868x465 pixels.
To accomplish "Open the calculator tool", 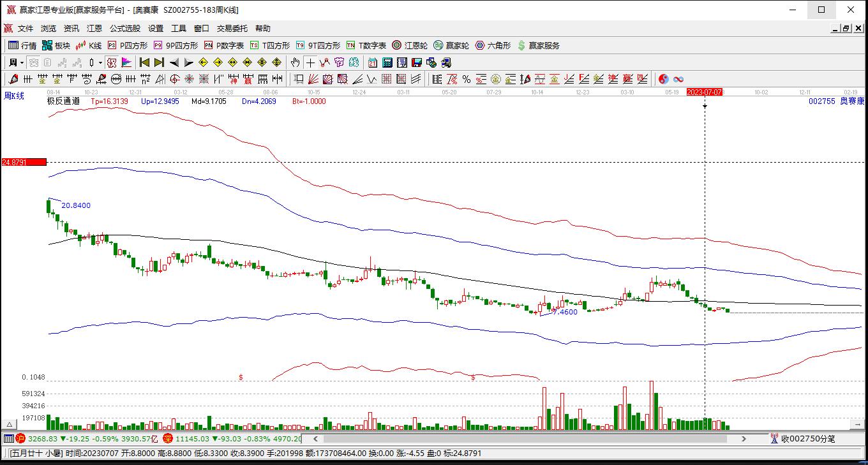I will click(387, 63).
